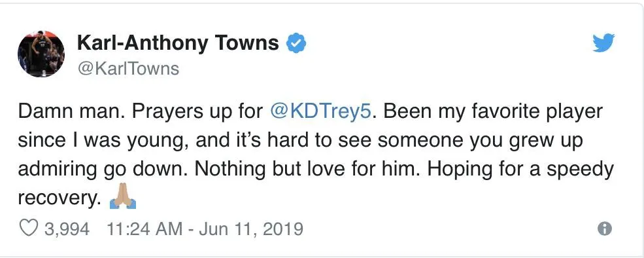
Task: Click the praying hands emoji
Action: coord(123,199)
